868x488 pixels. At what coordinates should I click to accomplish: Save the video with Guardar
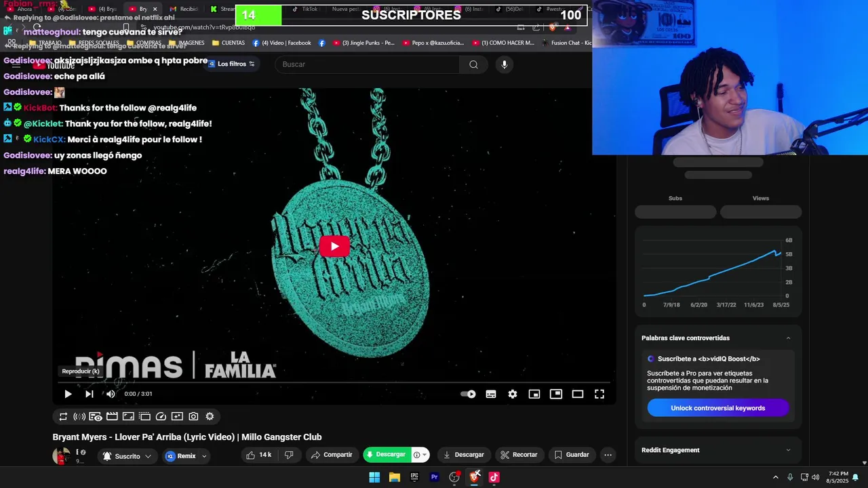pyautogui.click(x=572, y=455)
